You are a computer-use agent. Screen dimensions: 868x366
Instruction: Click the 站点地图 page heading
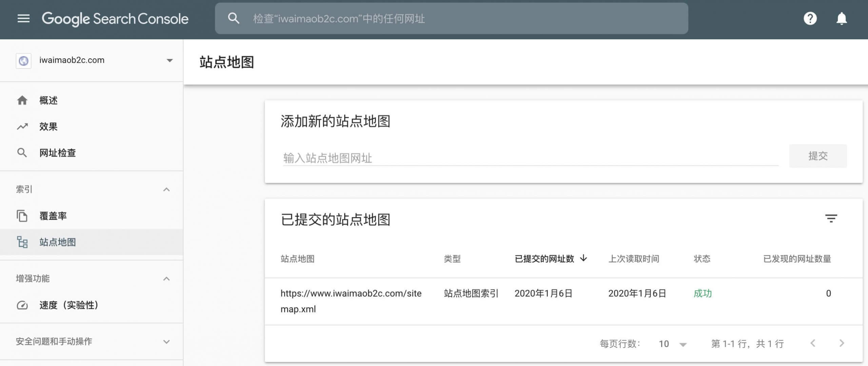(x=227, y=62)
